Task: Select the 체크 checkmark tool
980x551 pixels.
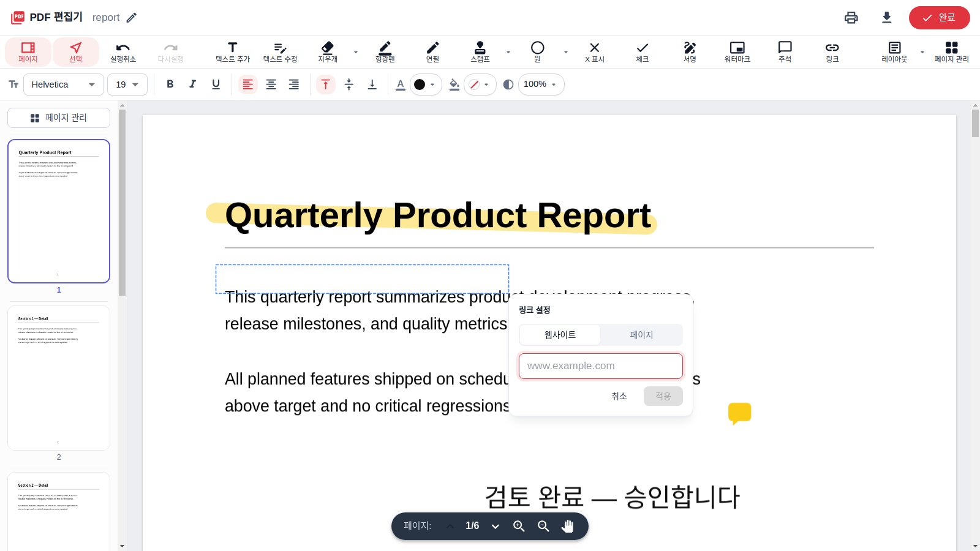Action: (x=642, y=51)
